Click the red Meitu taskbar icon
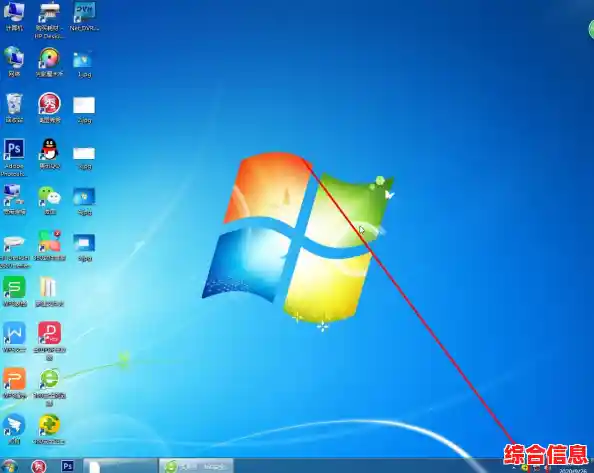Viewport: 594px width, 473px height. (39, 466)
